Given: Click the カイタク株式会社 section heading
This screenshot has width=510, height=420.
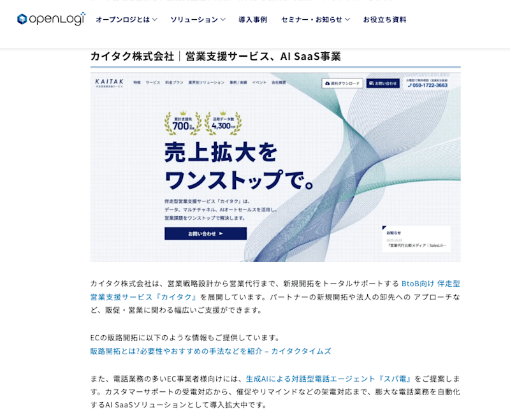Looking at the screenshot, I should [x=215, y=56].
